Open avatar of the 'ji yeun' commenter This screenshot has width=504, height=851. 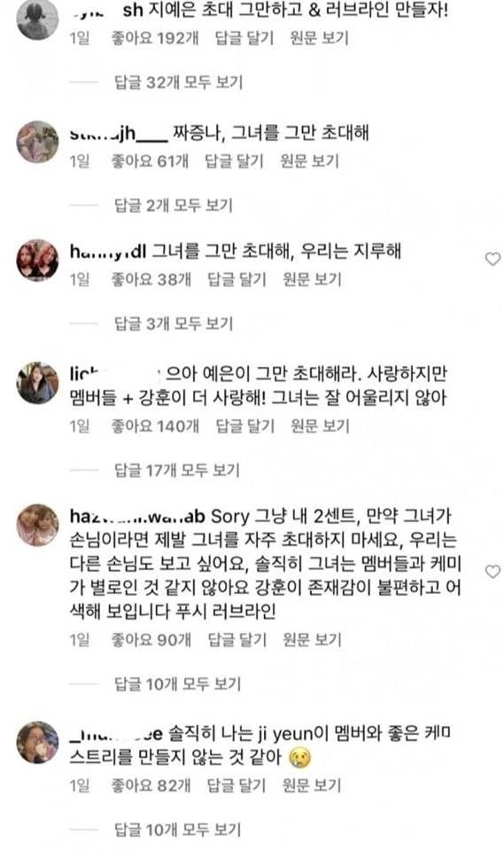37,742
